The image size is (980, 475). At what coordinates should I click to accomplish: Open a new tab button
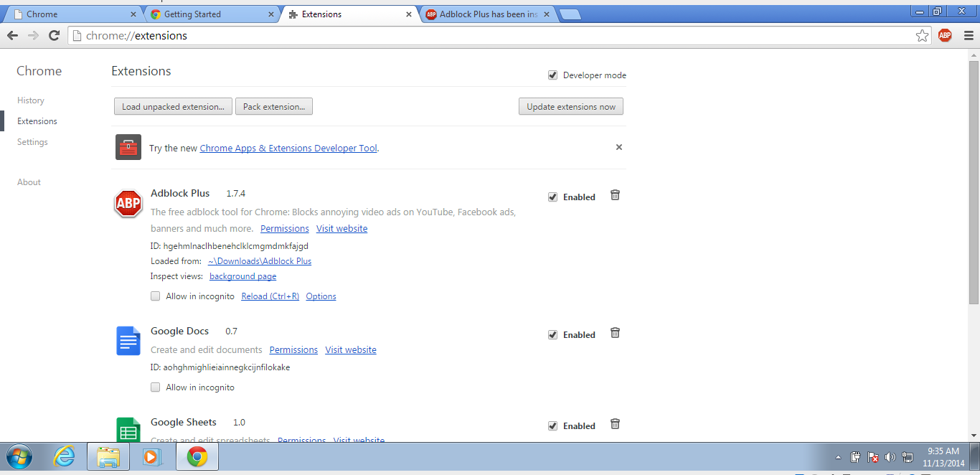(570, 14)
